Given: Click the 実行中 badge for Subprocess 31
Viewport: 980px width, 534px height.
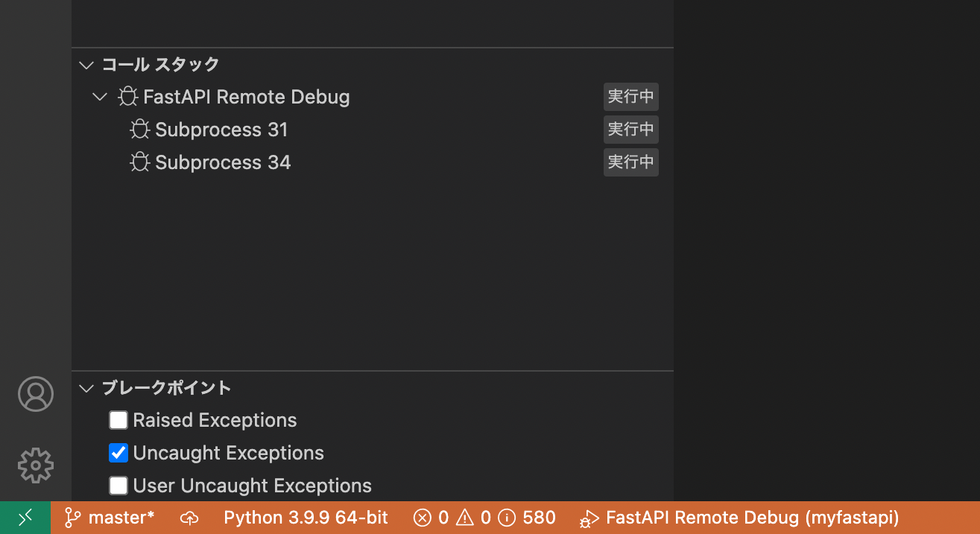Looking at the screenshot, I should click(x=630, y=129).
